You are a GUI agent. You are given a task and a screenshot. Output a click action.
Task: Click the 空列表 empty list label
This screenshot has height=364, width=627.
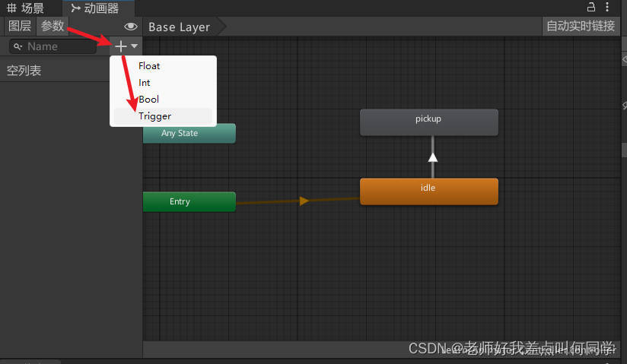[x=24, y=71]
